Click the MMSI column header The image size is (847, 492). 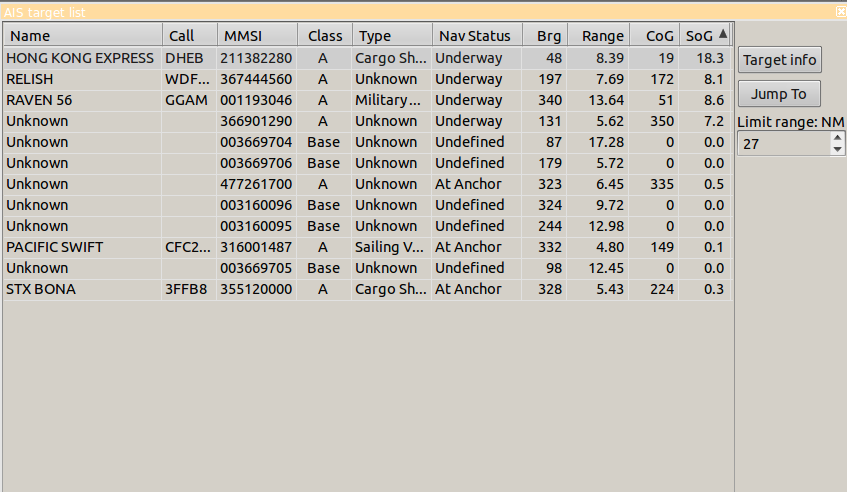point(256,35)
